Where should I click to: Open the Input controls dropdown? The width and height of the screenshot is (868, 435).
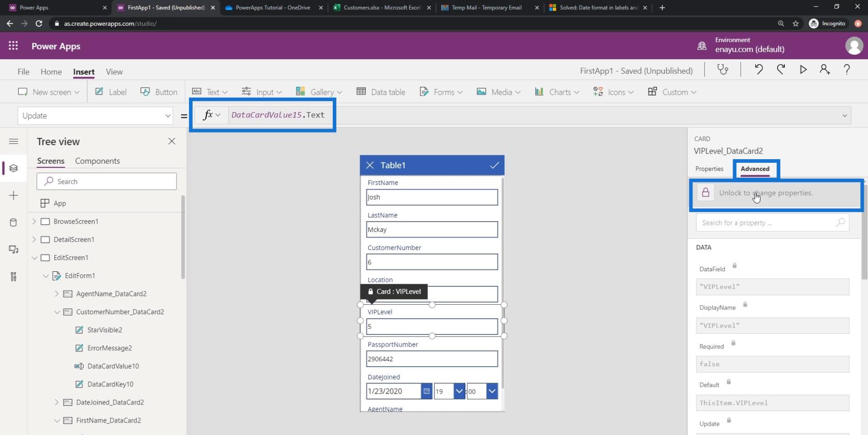[262, 91]
